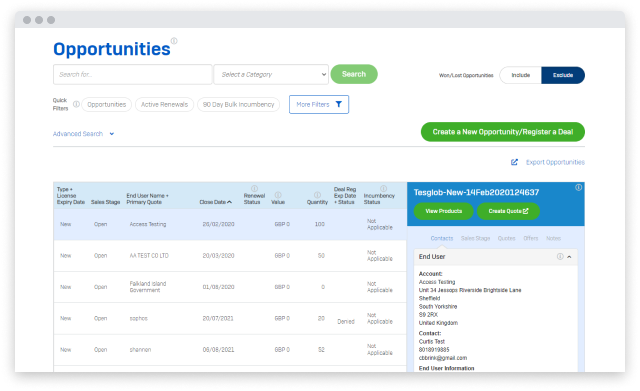The image size is (640, 391).
Task: Click close date 20/03/2020
Action: tap(218, 255)
